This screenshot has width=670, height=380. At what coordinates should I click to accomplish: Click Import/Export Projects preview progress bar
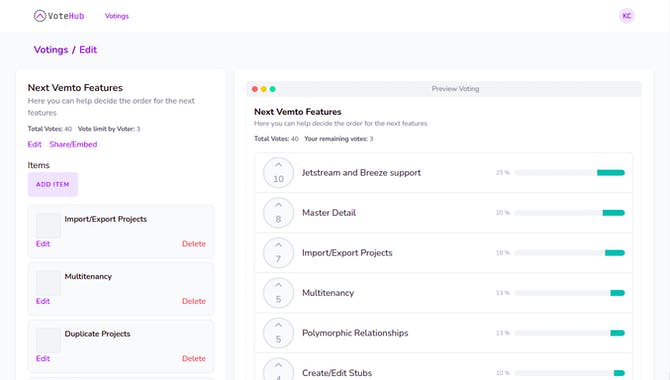click(x=570, y=253)
